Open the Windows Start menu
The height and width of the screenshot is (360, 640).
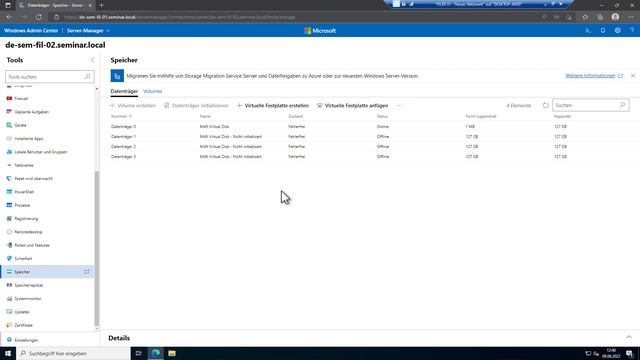coord(8,353)
